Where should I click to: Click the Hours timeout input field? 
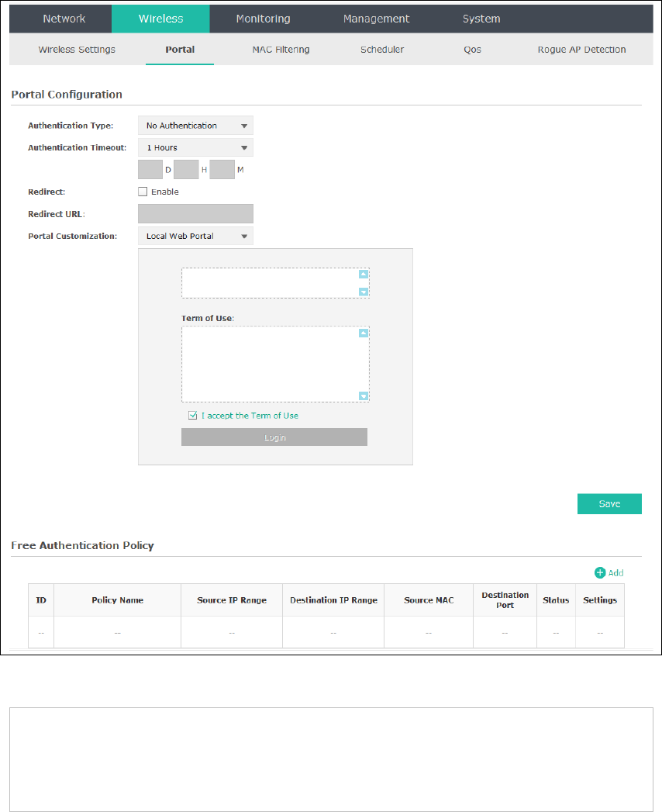186,169
